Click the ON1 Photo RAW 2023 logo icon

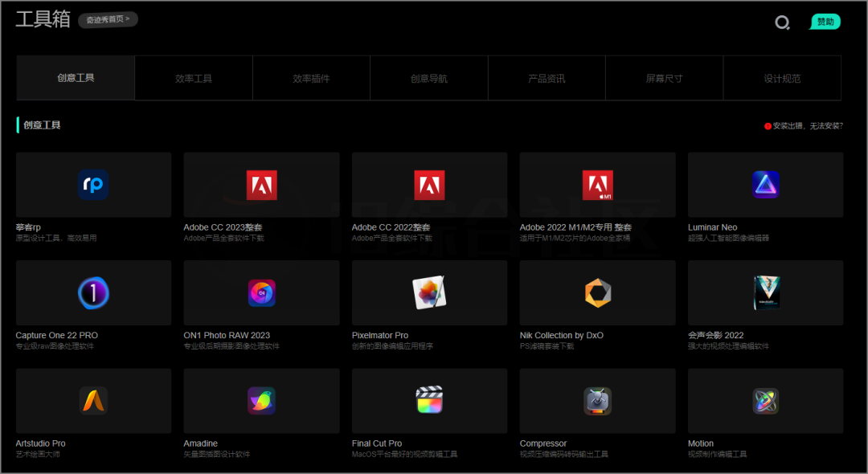[x=261, y=292]
